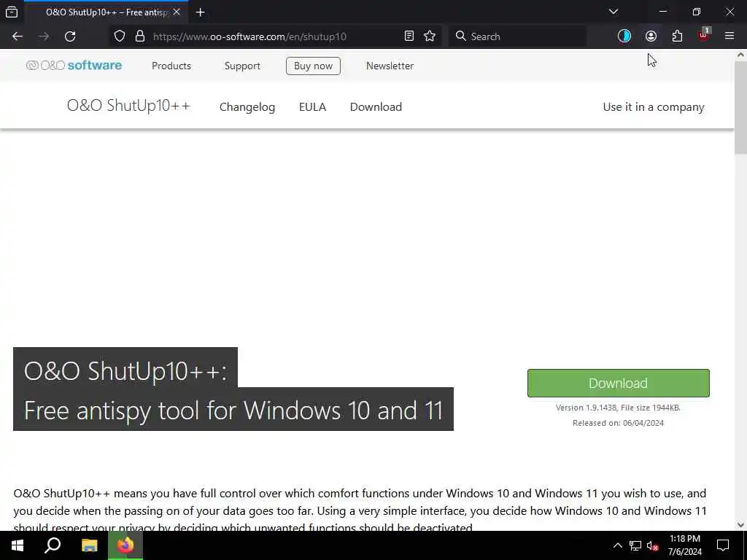Close the O&O ShutUp10++ tab

click(x=177, y=12)
